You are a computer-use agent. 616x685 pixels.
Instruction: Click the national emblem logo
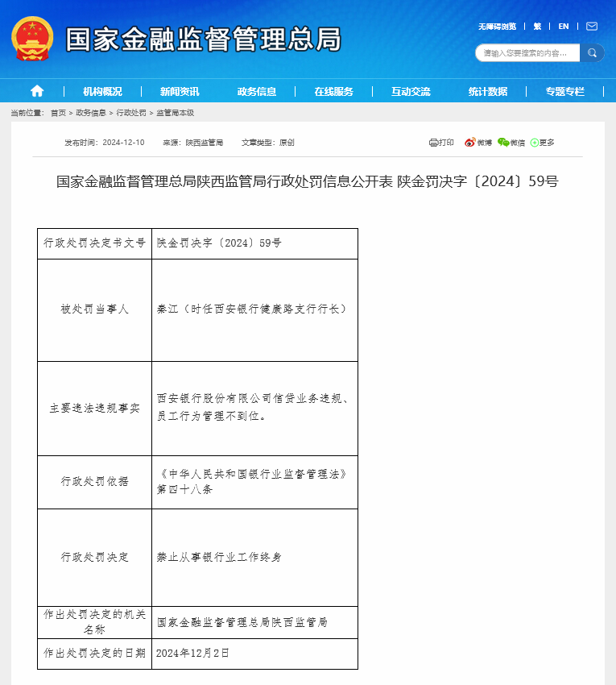(x=33, y=38)
